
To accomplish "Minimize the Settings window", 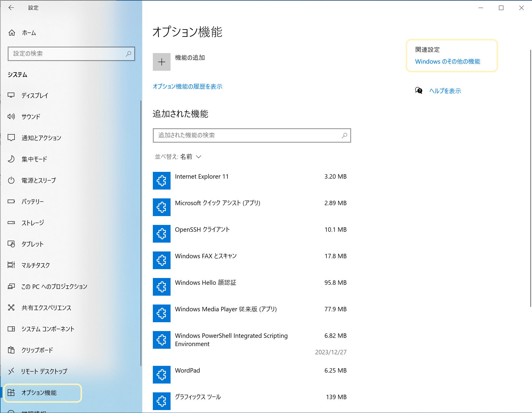I will pos(481,8).
